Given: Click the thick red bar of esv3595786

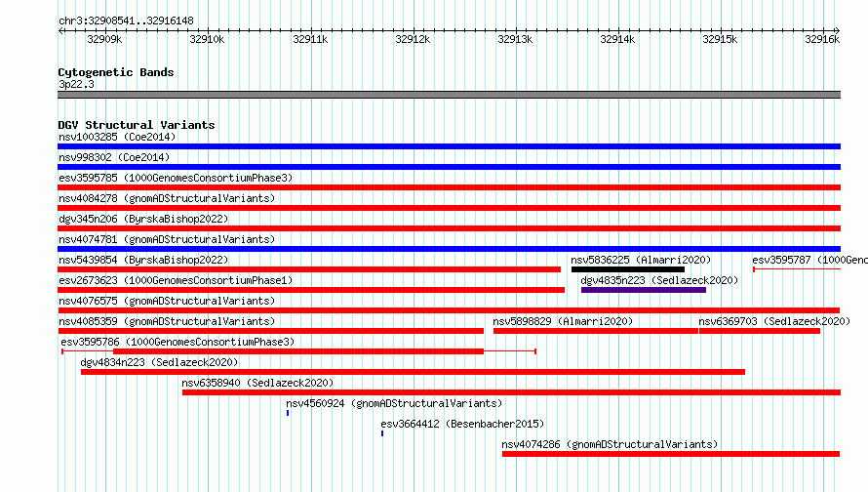Looking at the screenshot, I should click(298, 351).
